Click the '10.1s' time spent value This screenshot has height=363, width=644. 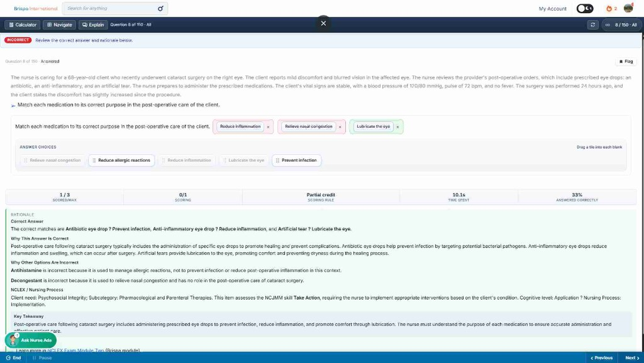pos(458,195)
